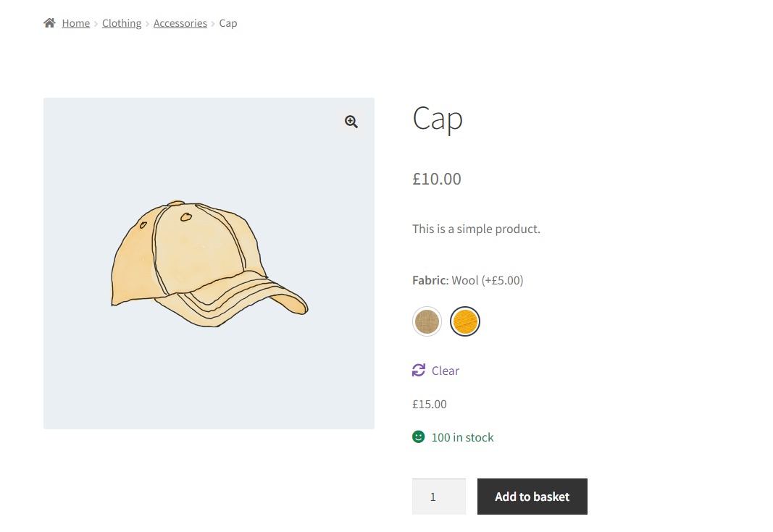Click the £15.00 variation price
The image size is (773, 532).
pyautogui.click(x=429, y=404)
